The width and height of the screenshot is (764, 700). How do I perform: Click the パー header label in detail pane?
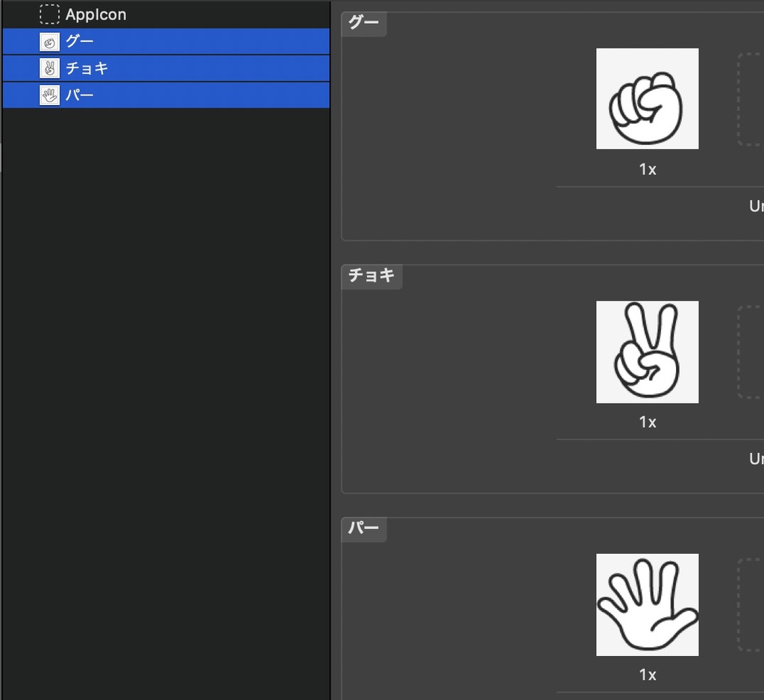click(x=363, y=528)
